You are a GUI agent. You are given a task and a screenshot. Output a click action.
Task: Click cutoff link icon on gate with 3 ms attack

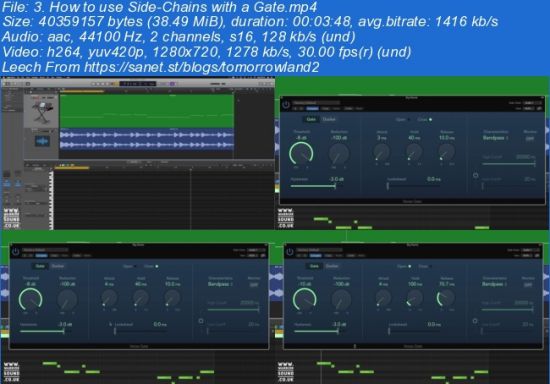476,175
